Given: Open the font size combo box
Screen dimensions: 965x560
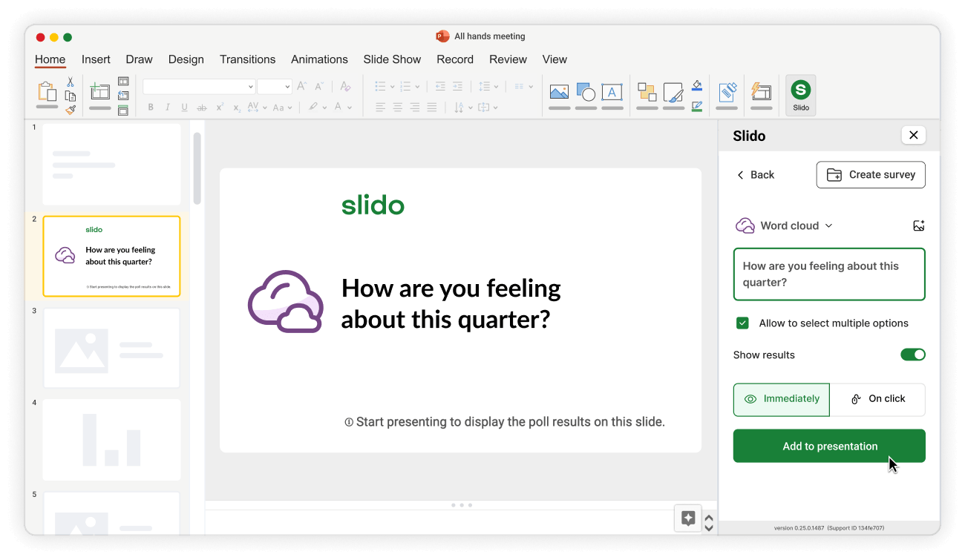Looking at the screenshot, I should pos(275,87).
